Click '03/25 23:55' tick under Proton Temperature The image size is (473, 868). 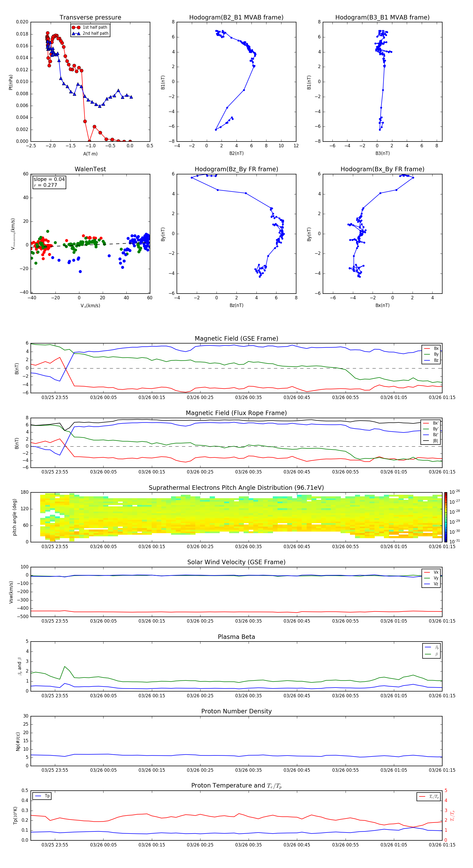point(55,845)
